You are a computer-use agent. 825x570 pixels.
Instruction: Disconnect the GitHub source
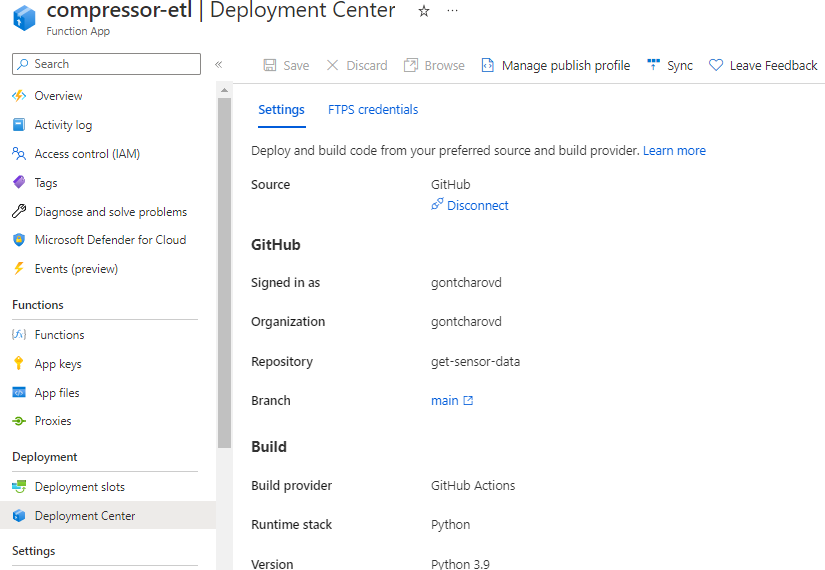[x=478, y=205]
